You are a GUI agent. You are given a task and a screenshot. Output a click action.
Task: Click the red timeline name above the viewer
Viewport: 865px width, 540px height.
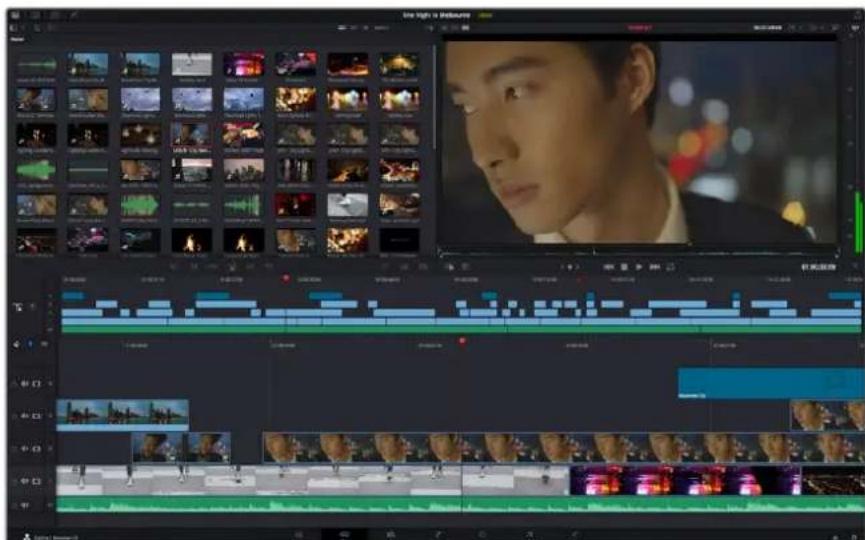point(640,27)
